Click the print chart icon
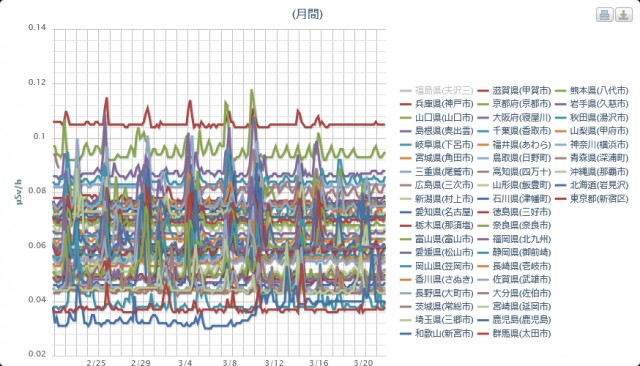The image size is (640, 366). (x=604, y=15)
